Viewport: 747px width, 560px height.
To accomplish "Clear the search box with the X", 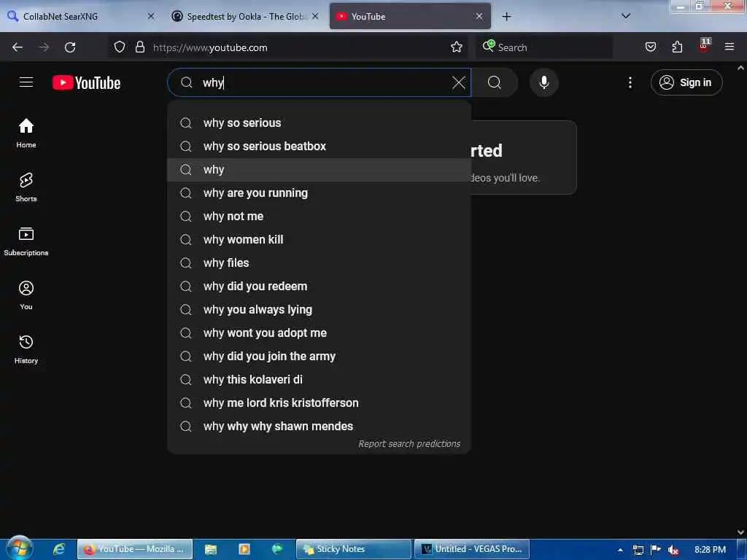I will pyautogui.click(x=458, y=82).
